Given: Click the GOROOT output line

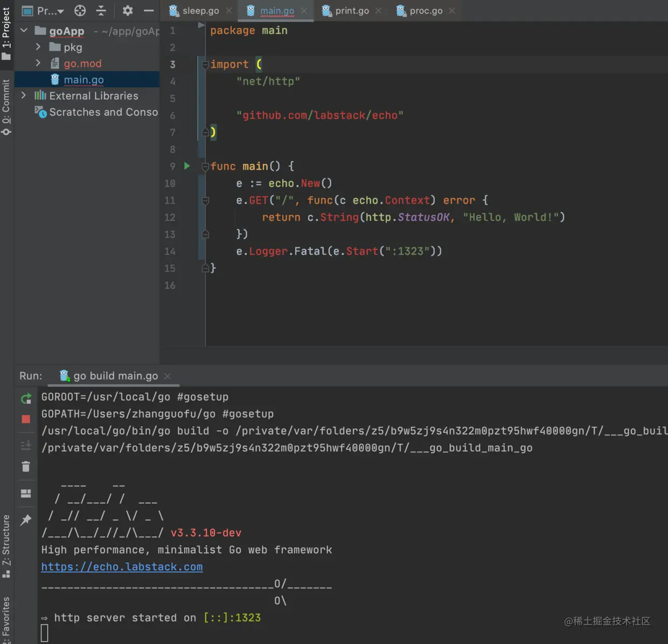Looking at the screenshot, I should point(135,397).
